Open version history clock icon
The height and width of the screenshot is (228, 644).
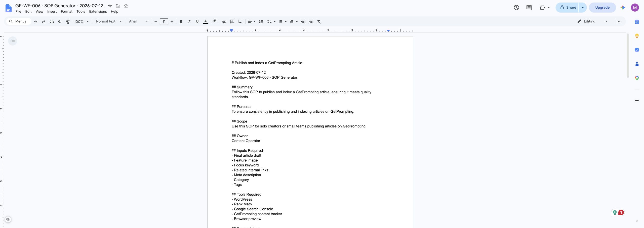[x=516, y=8]
